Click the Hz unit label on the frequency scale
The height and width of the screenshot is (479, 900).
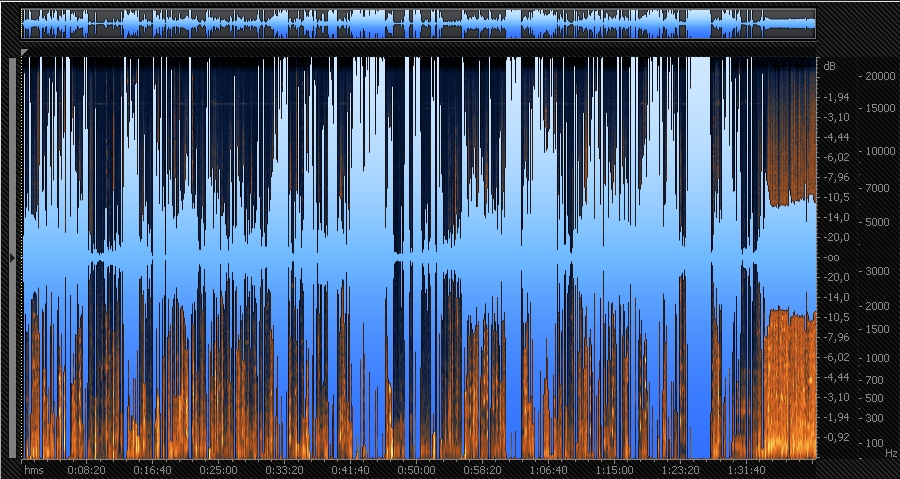(891, 453)
